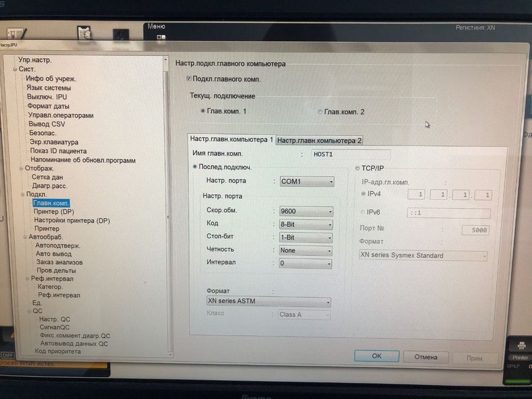Image resolution: width=532 pixels, height=399 pixels.
Task: Open the document with magnifier toolbar icon
Action: (85, 33)
